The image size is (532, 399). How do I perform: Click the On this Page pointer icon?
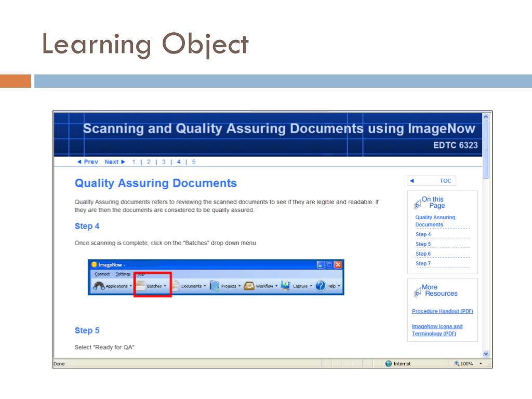[x=418, y=204]
